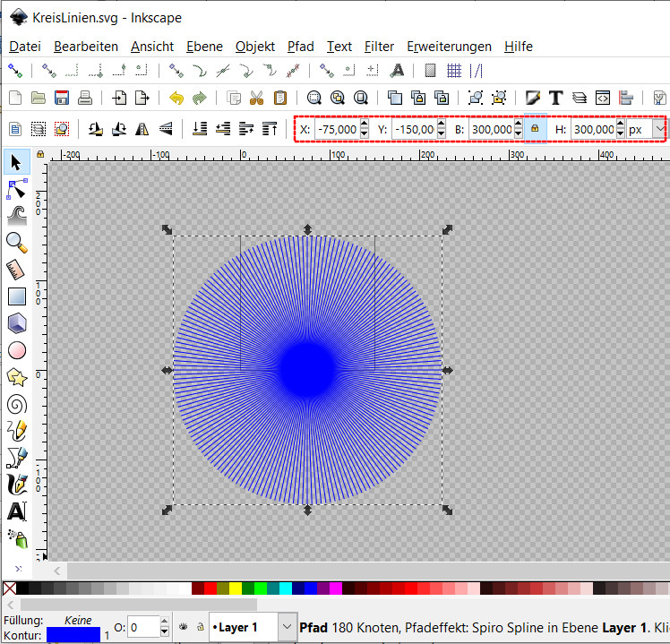The width and height of the screenshot is (670, 644).
Task: Open the Erweiterungen menu
Action: [x=449, y=47]
